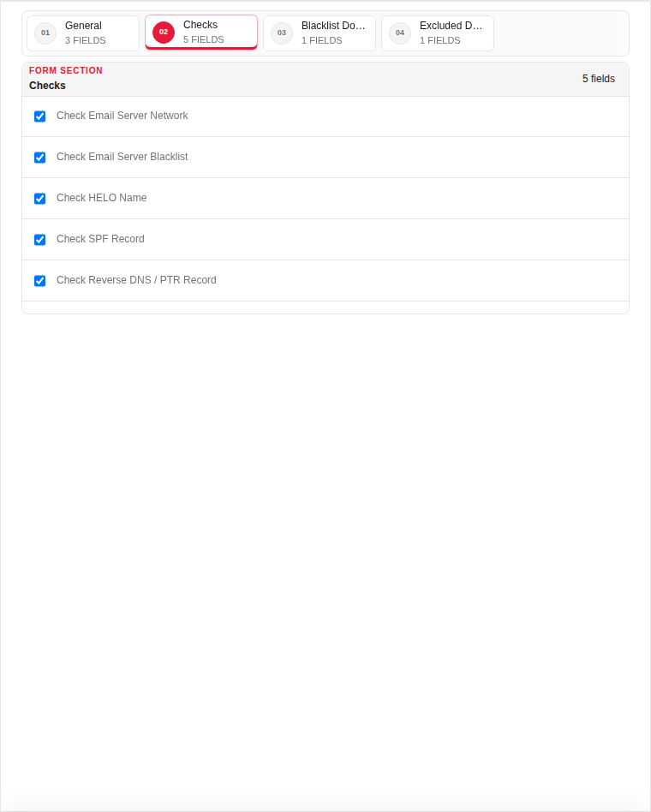
Task: Click the 5 fields counter text
Action: (598, 79)
